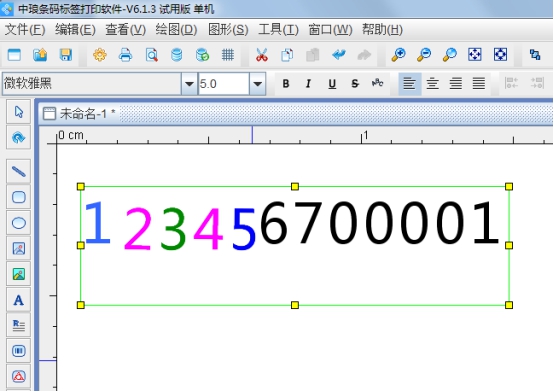
Task: Select the arrow pointer tool
Action: click(x=18, y=112)
